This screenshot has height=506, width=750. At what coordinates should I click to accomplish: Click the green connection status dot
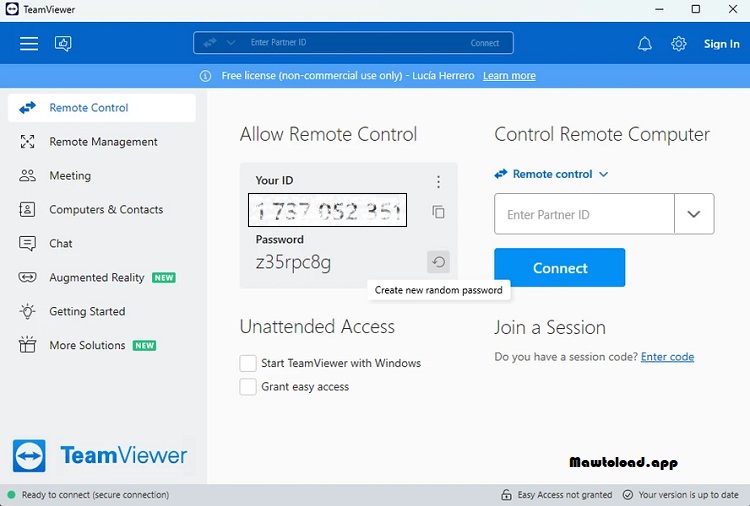point(11,495)
